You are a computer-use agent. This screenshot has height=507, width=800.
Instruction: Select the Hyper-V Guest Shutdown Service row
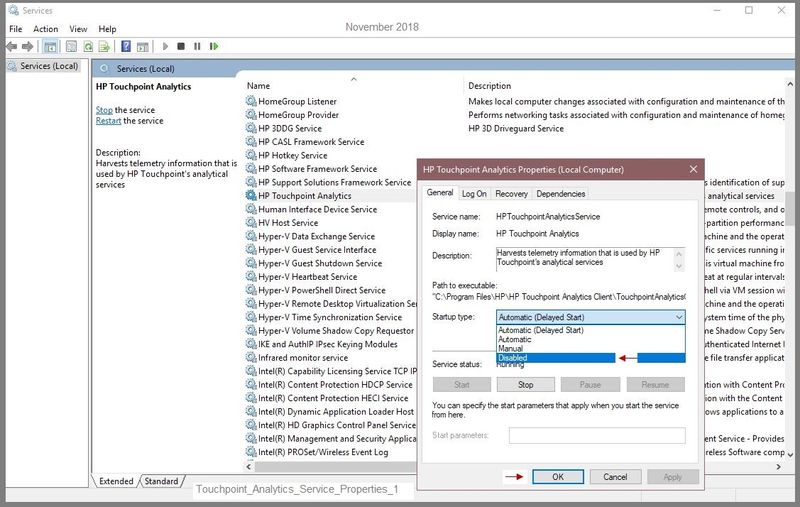pos(320,263)
